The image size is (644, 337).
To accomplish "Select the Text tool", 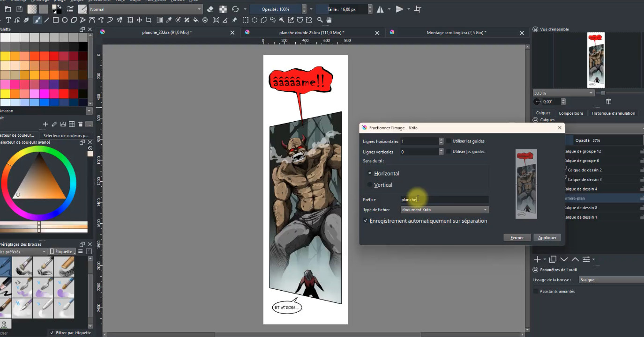I will pos(9,20).
